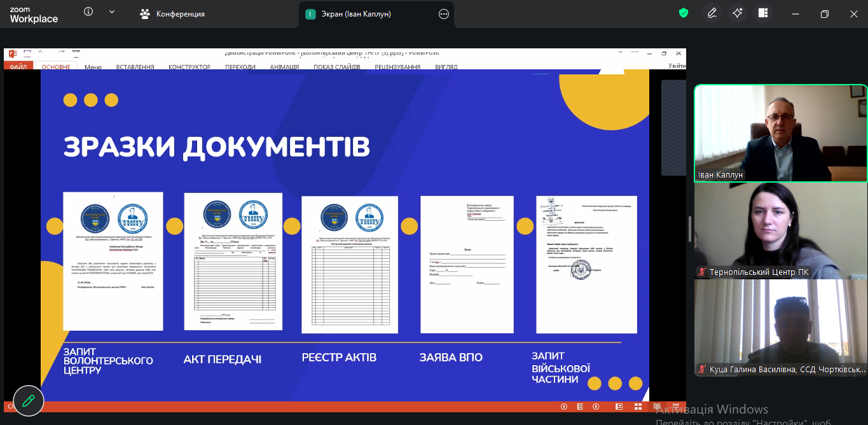Switch to slide sorter view
This screenshot has width=868, height=425.
pos(638,407)
